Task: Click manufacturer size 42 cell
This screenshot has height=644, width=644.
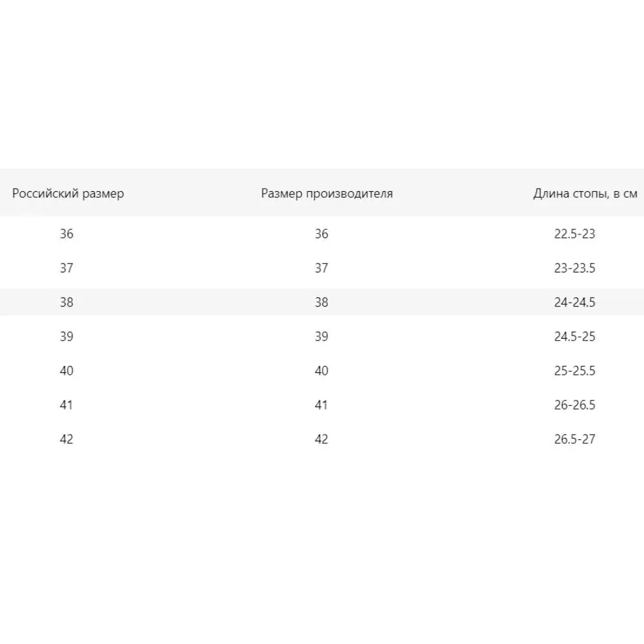Action: [x=321, y=439]
